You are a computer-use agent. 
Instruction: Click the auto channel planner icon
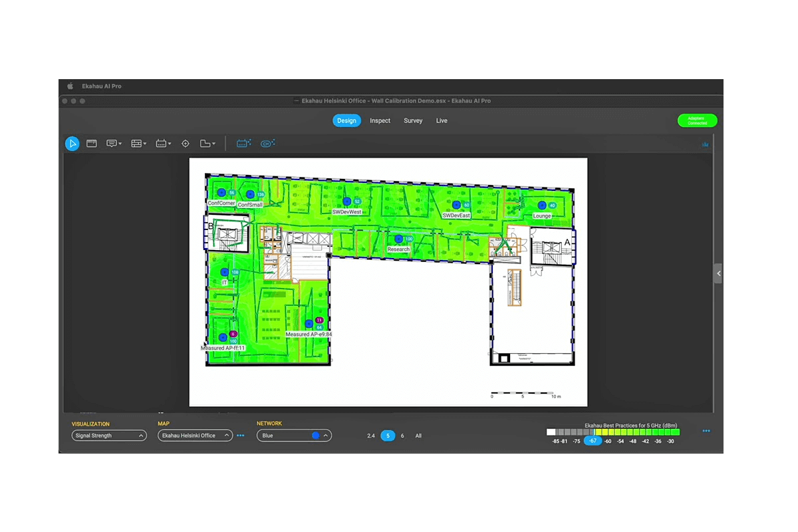267,144
